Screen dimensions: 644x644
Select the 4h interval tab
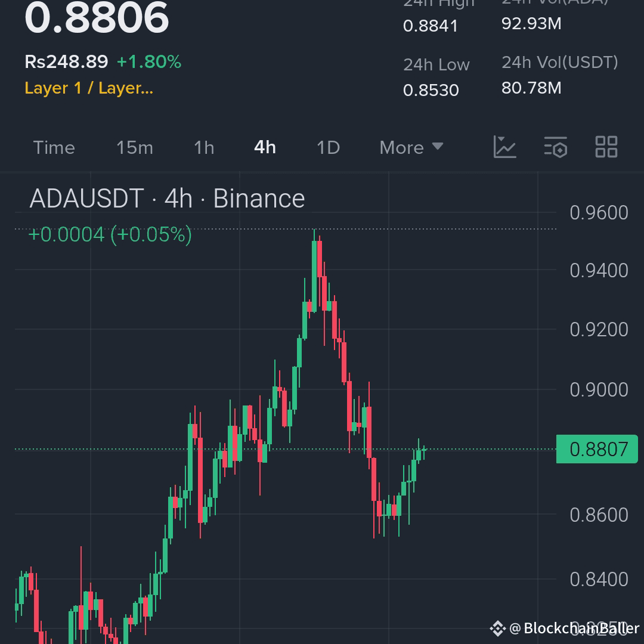(265, 147)
